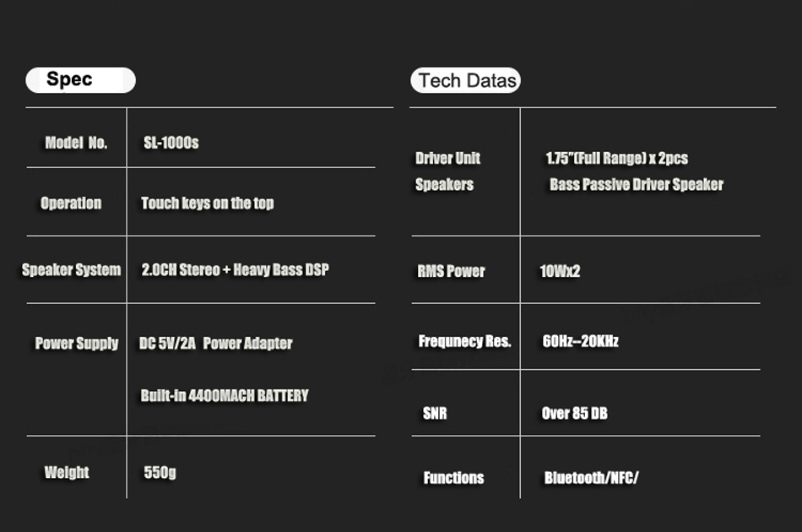The image size is (802, 532).
Task: Click the 'Over 85 DB' SNR value
Action: (x=574, y=413)
